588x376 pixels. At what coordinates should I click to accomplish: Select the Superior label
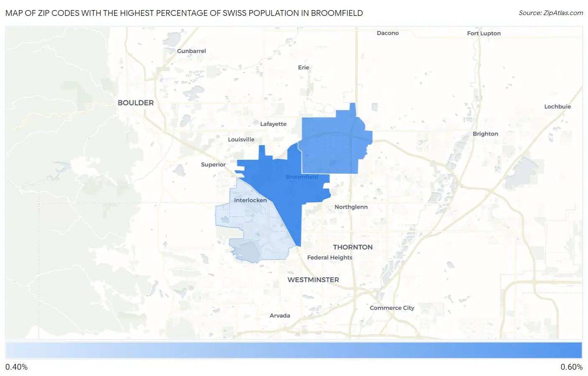click(x=213, y=165)
